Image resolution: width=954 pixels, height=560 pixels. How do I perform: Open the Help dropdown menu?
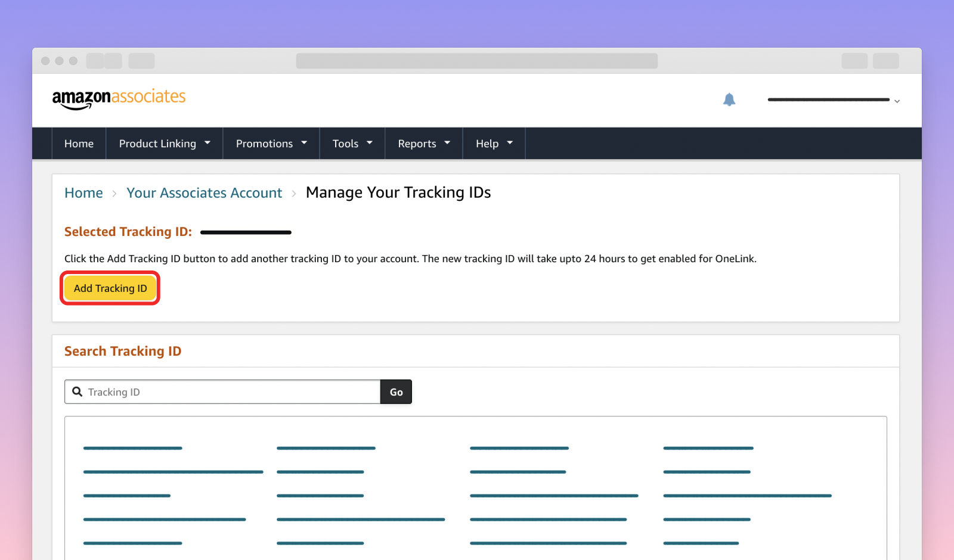click(x=494, y=144)
